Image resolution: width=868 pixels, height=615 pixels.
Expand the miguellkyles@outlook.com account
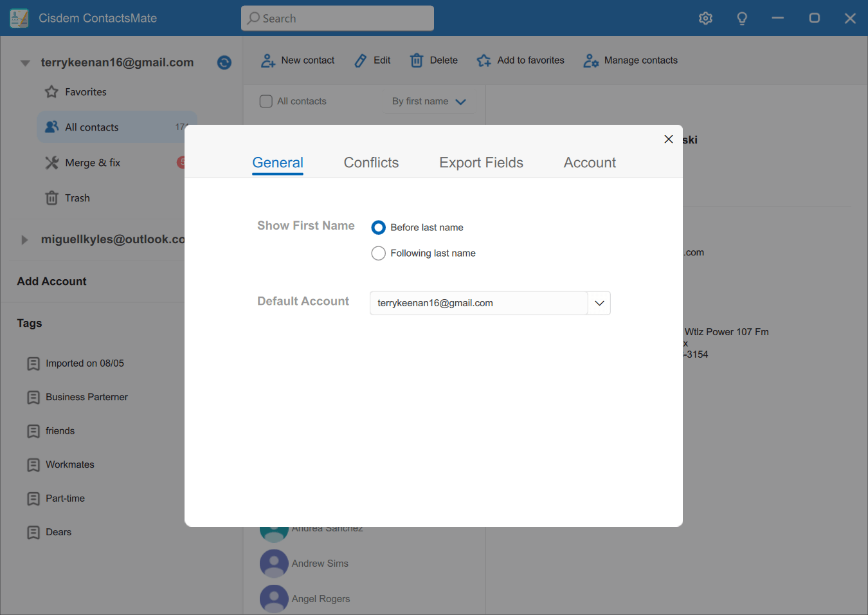(24, 240)
